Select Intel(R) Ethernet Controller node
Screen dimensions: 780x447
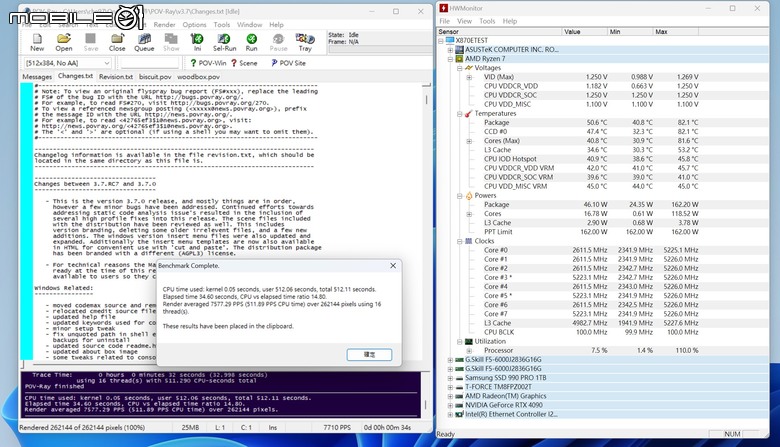click(511, 414)
